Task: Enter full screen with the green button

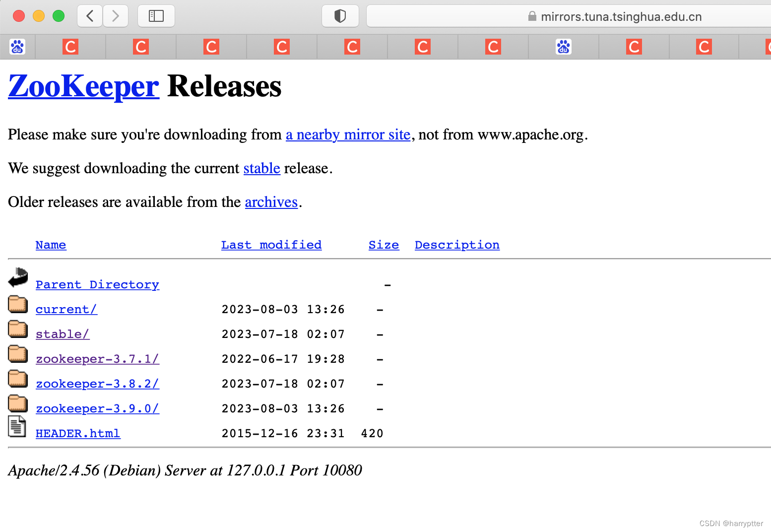Action: (59, 16)
